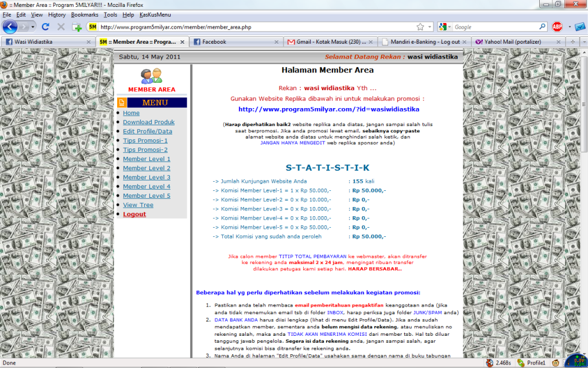Image resolution: width=588 pixels, height=368 pixels.
Task: Click the replica website URL link
Action: click(328, 109)
